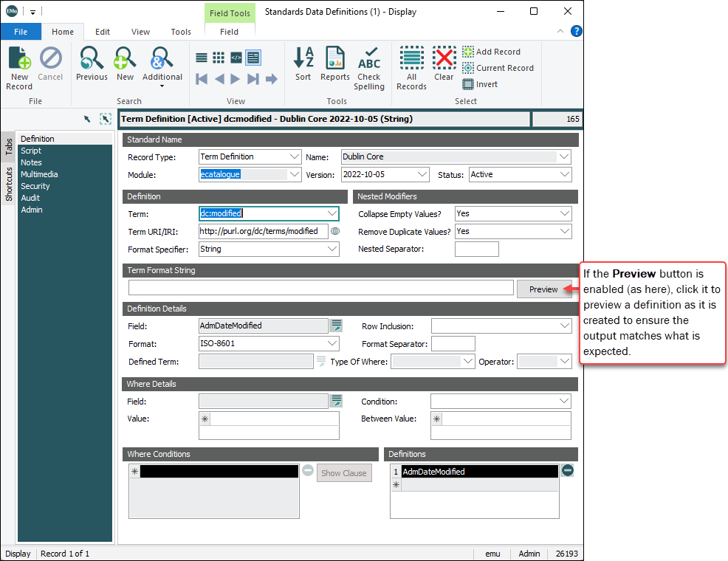Switch to the List view icon

[x=202, y=58]
